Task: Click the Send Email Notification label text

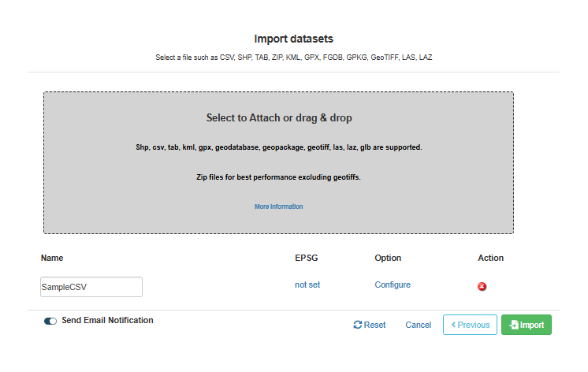Action: (x=107, y=320)
